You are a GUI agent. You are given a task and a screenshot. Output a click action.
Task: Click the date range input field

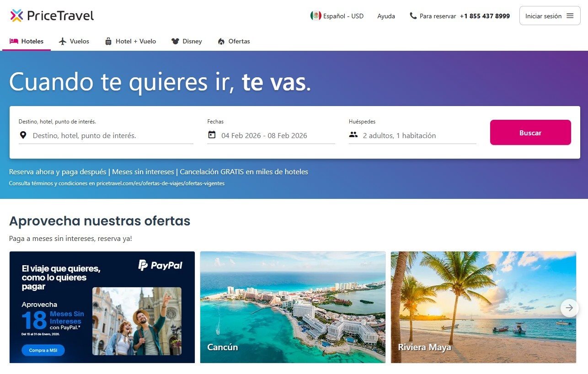pyautogui.click(x=264, y=135)
